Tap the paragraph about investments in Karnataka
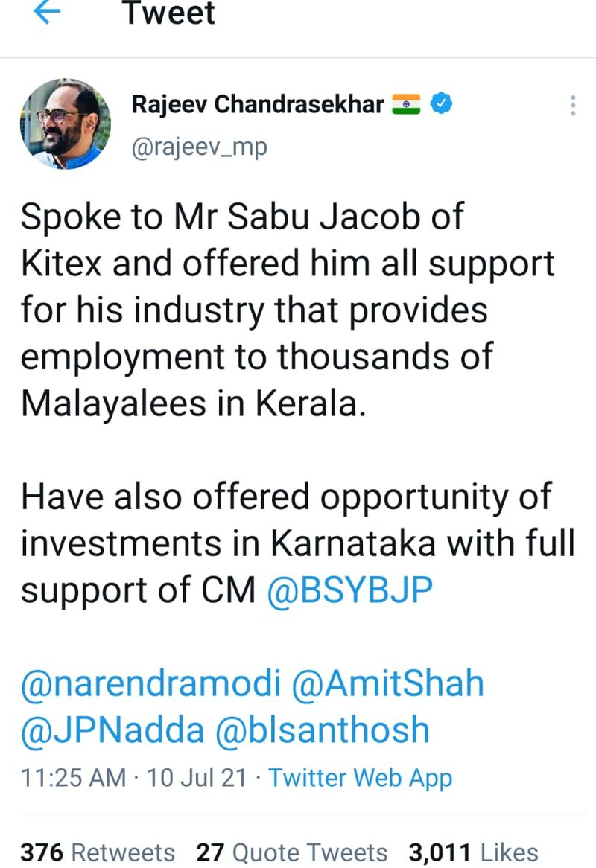This screenshot has height=868, width=596. (298, 543)
